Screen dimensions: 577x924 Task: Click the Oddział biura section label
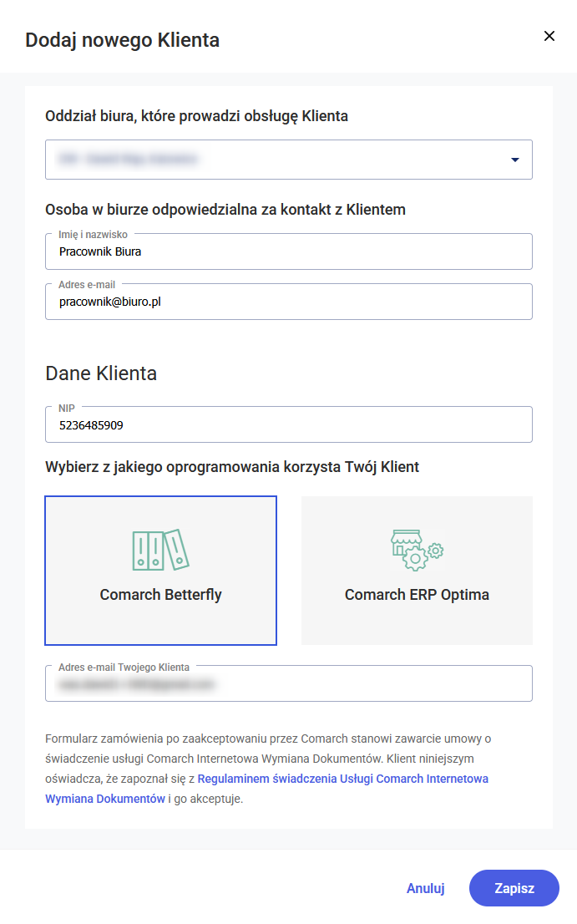(196, 116)
